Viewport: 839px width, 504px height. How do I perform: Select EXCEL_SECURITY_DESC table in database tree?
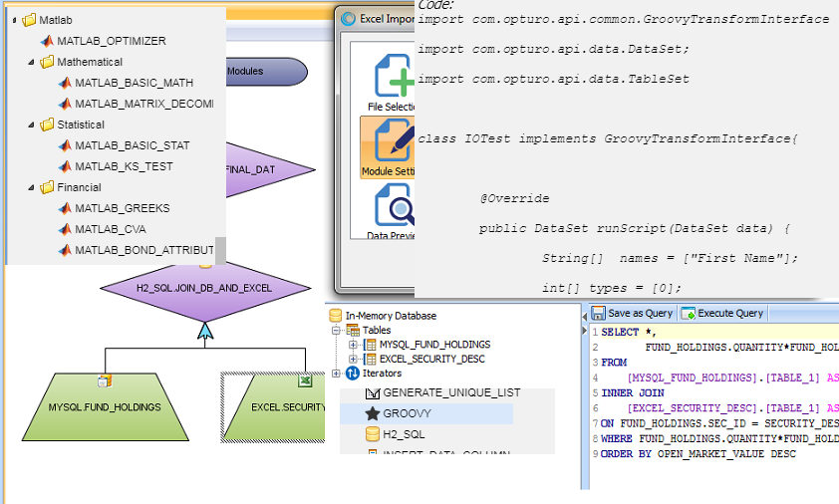pyautogui.click(x=432, y=359)
